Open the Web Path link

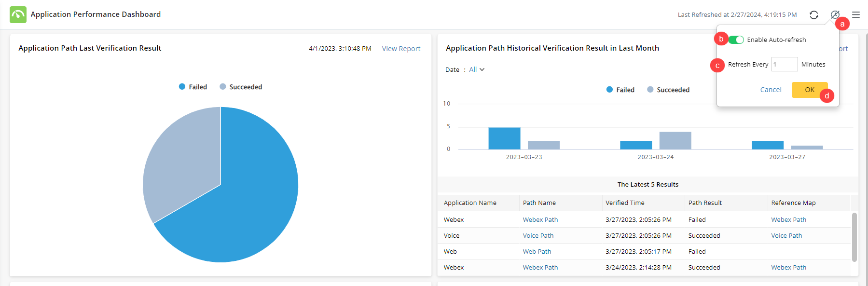point(537,252)
